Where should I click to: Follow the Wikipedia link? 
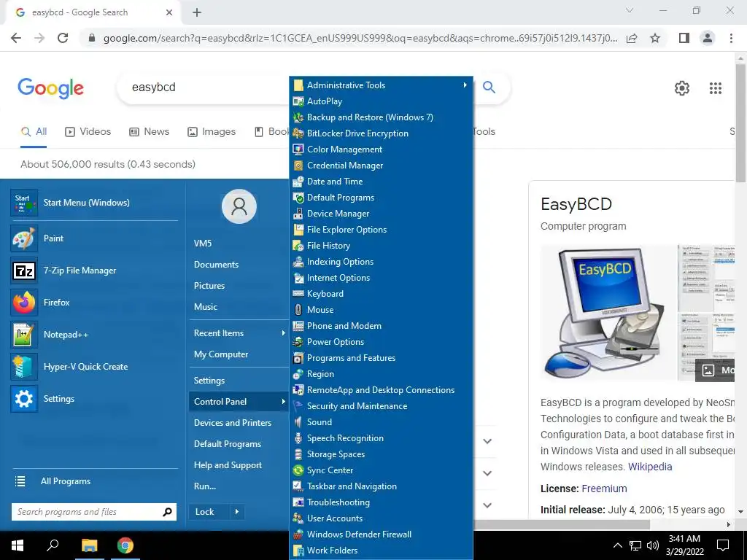(x=650, y=467)
